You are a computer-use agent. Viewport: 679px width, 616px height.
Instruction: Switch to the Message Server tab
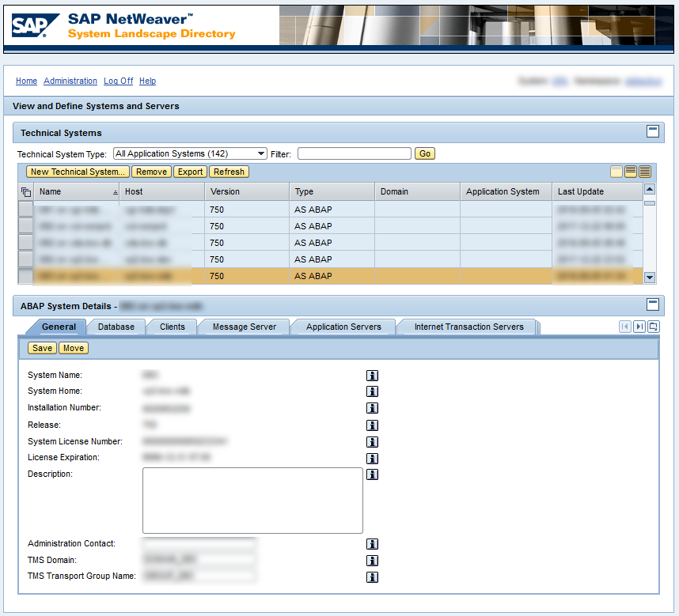pos(245,327)
